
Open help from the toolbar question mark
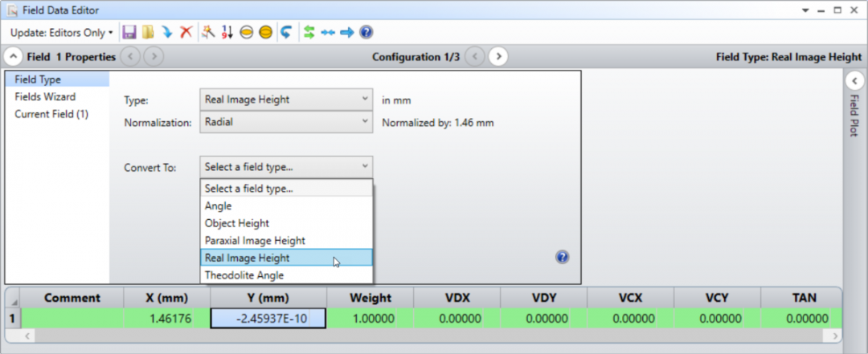366,33
